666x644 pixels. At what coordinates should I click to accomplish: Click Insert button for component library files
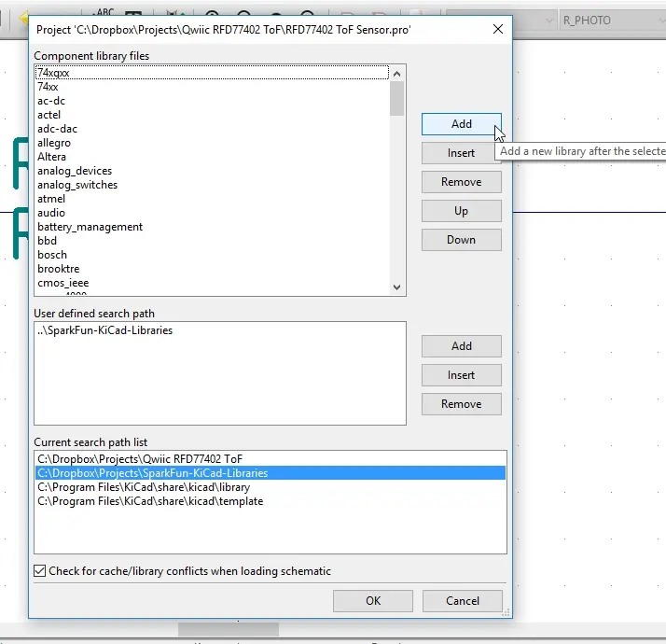461,153
